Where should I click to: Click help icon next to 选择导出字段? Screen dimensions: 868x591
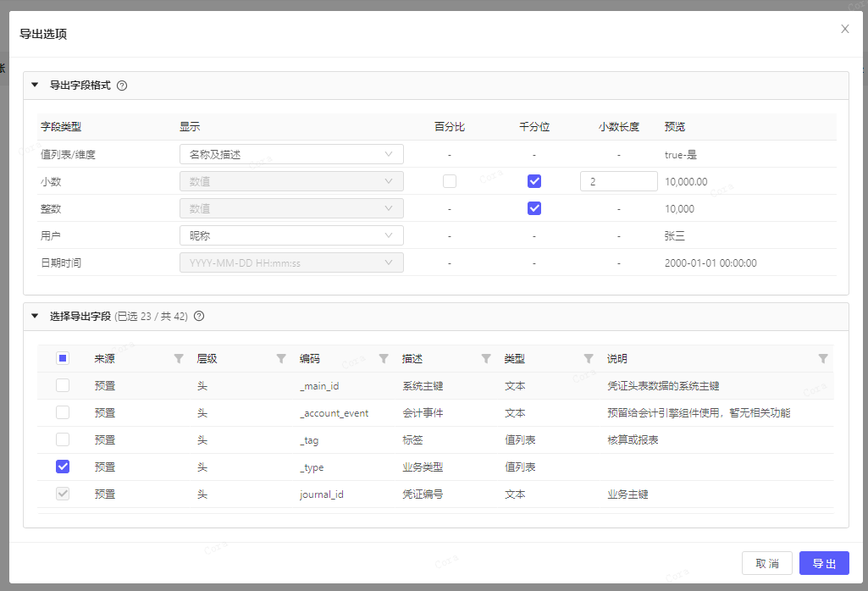click(199, 317)
